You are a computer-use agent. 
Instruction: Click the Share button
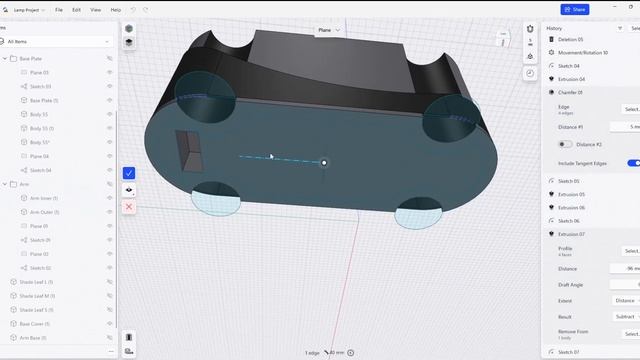575,9
